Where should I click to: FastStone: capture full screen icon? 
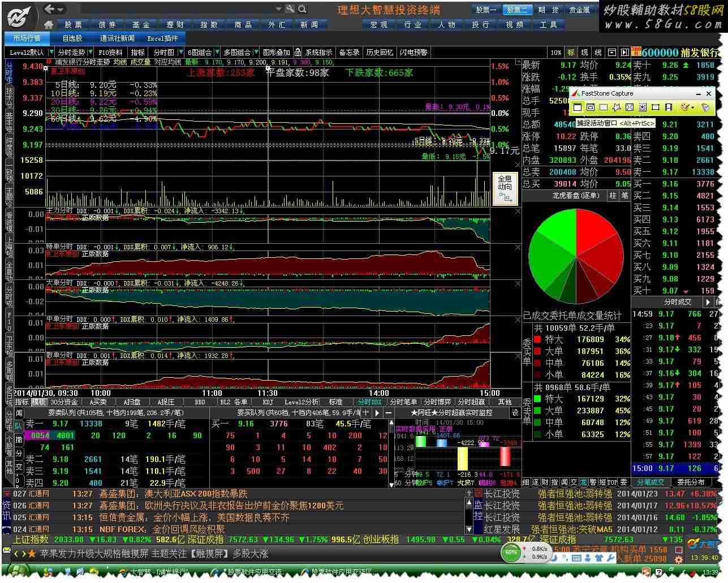pyautogui.click(x=630, y=107)
